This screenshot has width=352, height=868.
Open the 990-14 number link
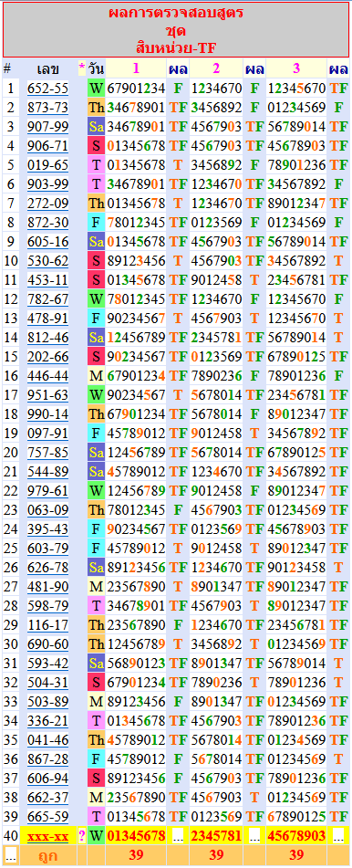click(48, 413)
